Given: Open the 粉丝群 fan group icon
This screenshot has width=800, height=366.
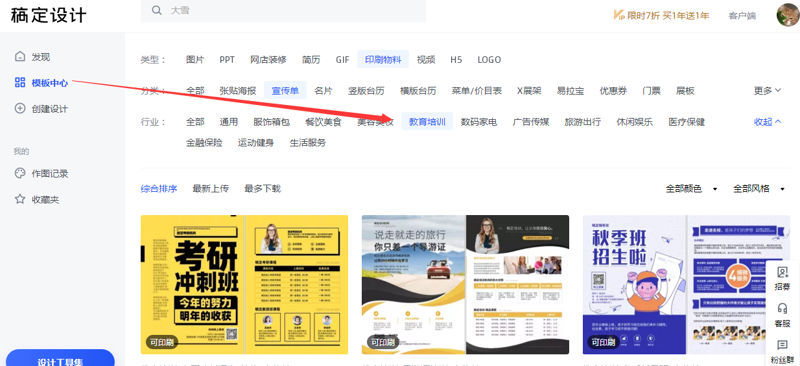Looking at the screenshot, I should point(782,352).
